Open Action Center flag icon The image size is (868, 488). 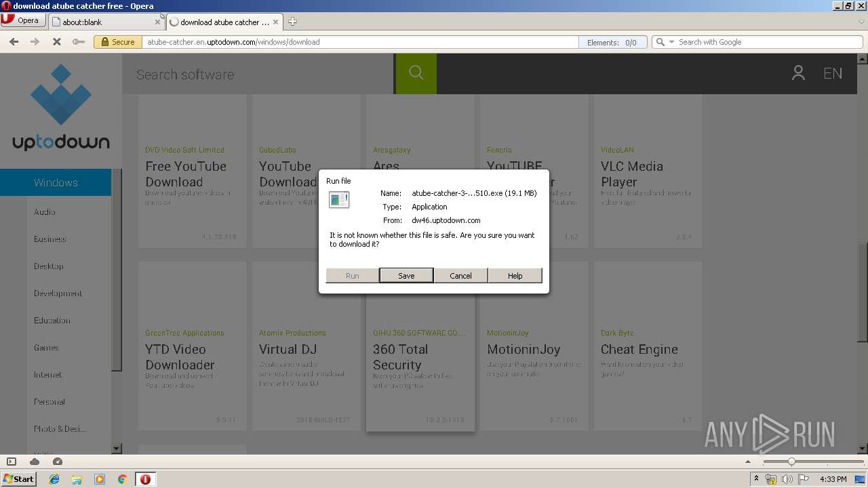click(804, 479)
